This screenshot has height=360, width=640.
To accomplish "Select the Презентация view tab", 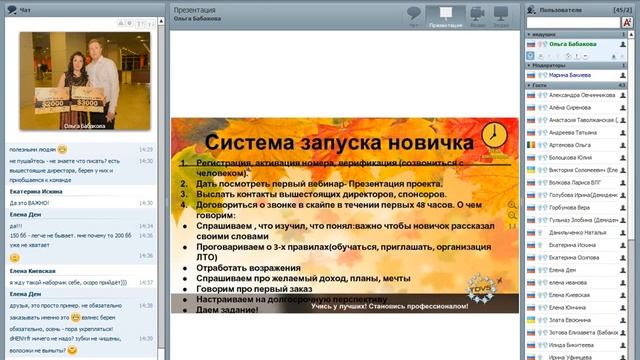I will click(x=445, y=17).
